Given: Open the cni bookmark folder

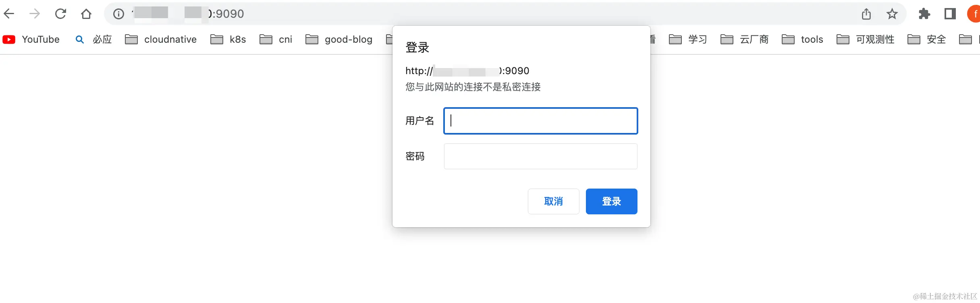Looking at the screenshot, I should tap(276, 39).
